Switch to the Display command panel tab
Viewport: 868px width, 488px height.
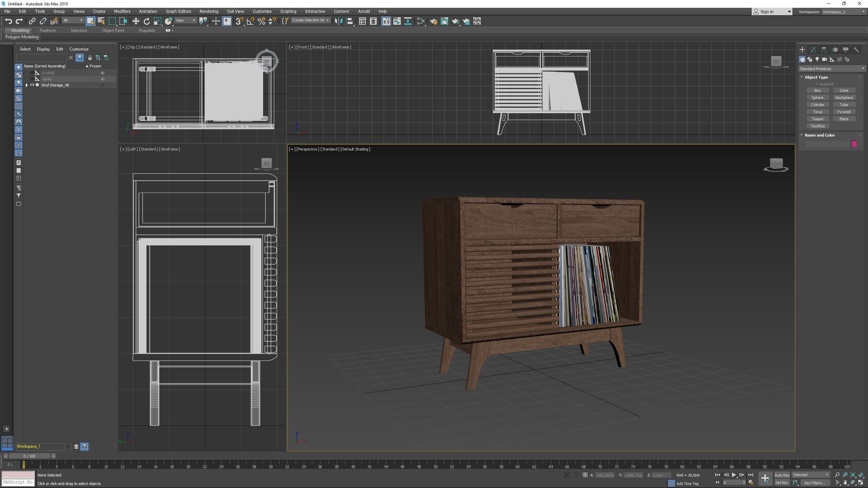coord(845,49)
